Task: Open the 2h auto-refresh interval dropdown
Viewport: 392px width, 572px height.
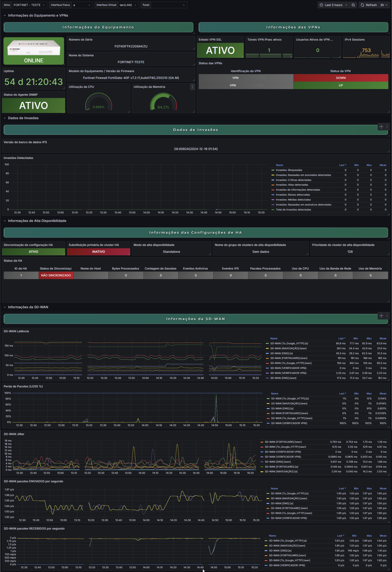Action: (384, 5)
